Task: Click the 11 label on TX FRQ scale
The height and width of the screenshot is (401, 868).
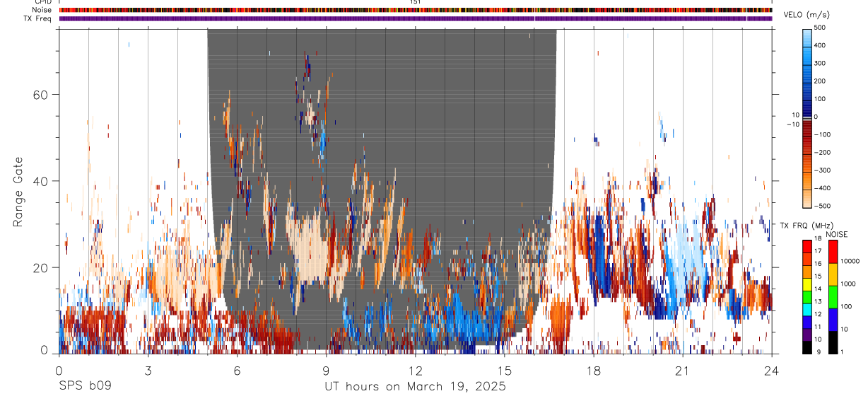Action: tap(819, 327)
